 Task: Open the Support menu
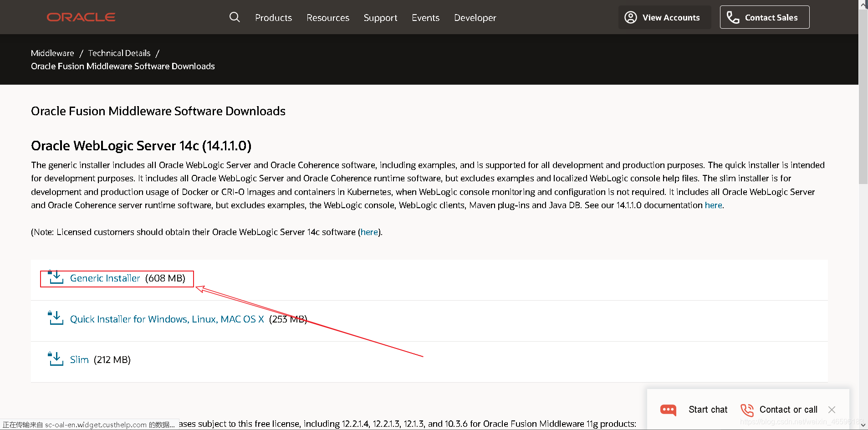click(x=380, y=18)
